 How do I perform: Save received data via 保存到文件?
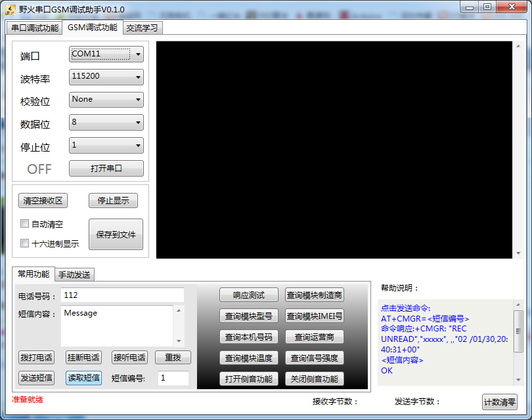(116, 234)
